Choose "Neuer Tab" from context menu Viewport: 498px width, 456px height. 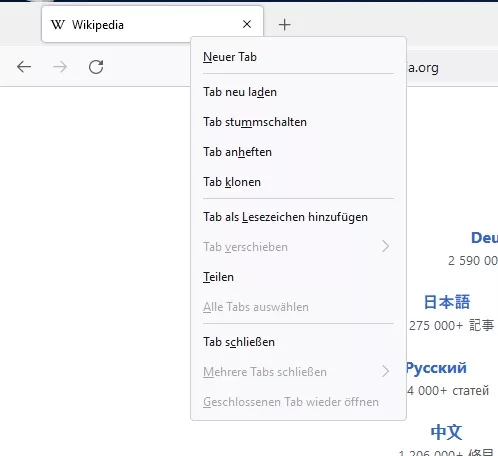[x=298, y=57]
